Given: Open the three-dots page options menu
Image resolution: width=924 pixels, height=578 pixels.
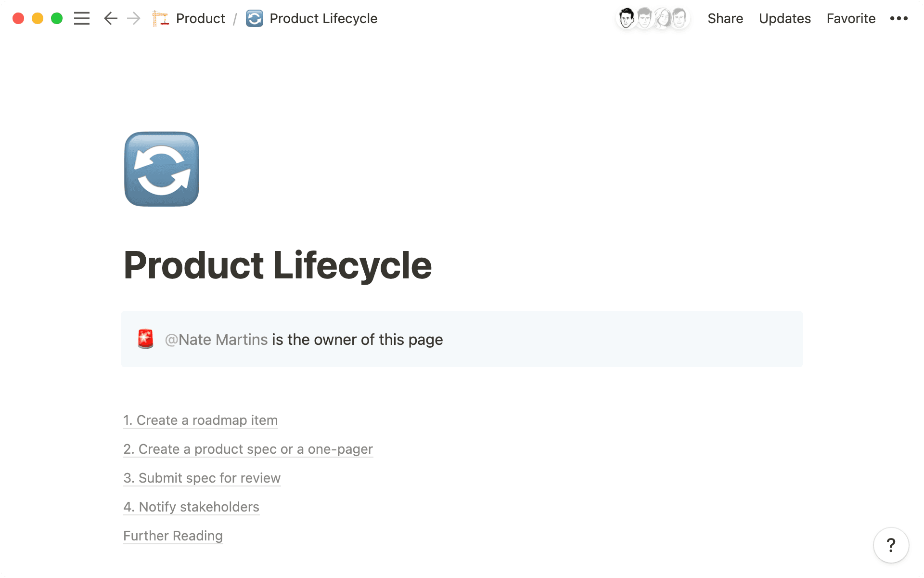Looking at the screenshot, I should 898,18.
